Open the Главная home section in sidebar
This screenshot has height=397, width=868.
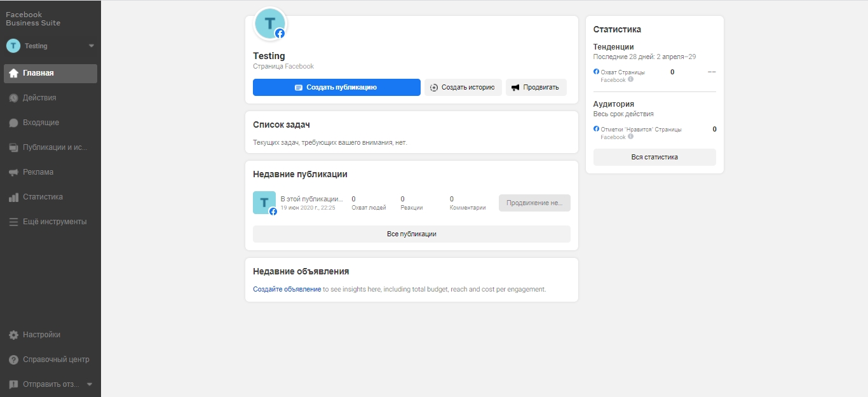14,73
